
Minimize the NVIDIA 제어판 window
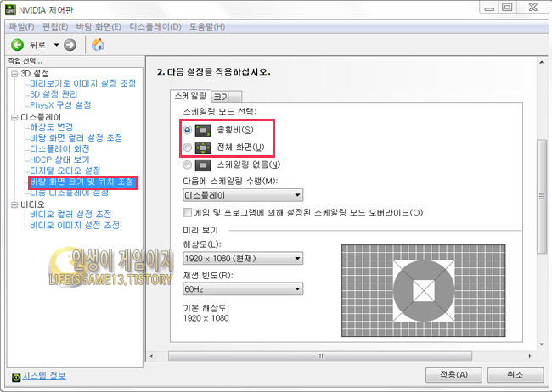(x=489, y=8)
